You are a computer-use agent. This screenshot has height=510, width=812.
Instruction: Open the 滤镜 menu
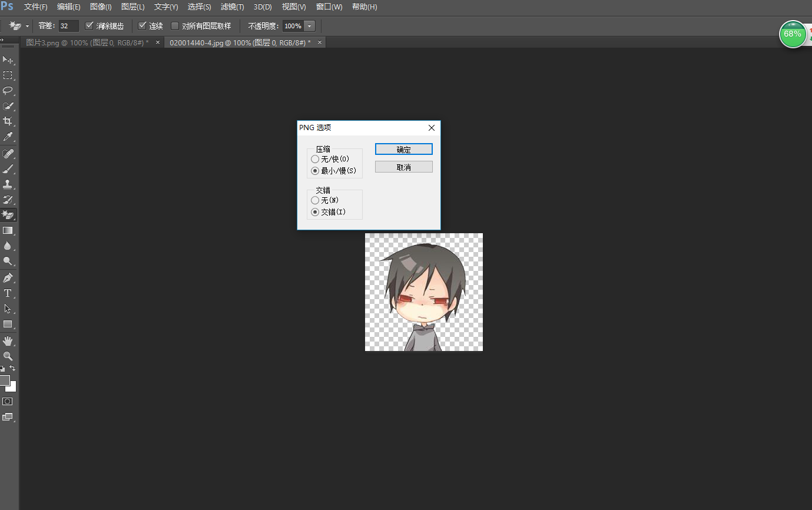point(231,6)
